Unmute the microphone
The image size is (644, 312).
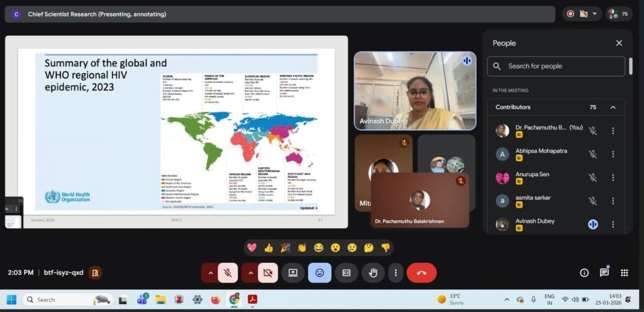pos(228,272)
